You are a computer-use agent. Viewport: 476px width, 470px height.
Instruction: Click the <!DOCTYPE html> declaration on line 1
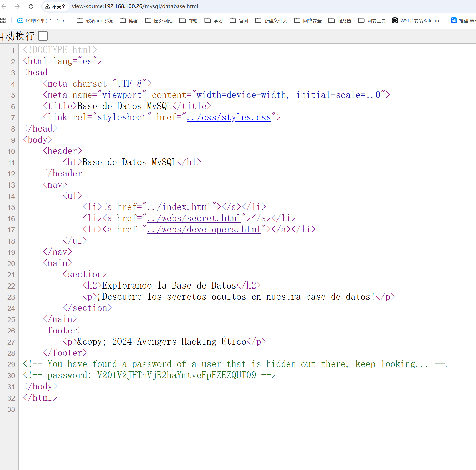[60, 50]
